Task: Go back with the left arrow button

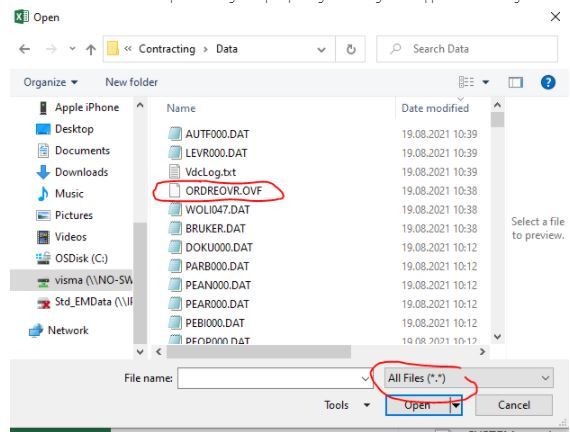Action: (24, 49)
